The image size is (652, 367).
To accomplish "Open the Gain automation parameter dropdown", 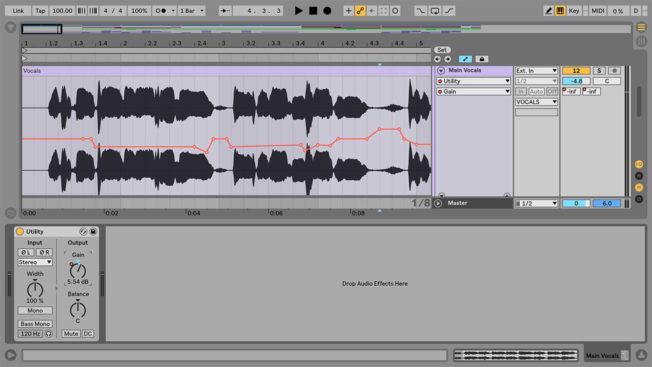I will (473, 91).
